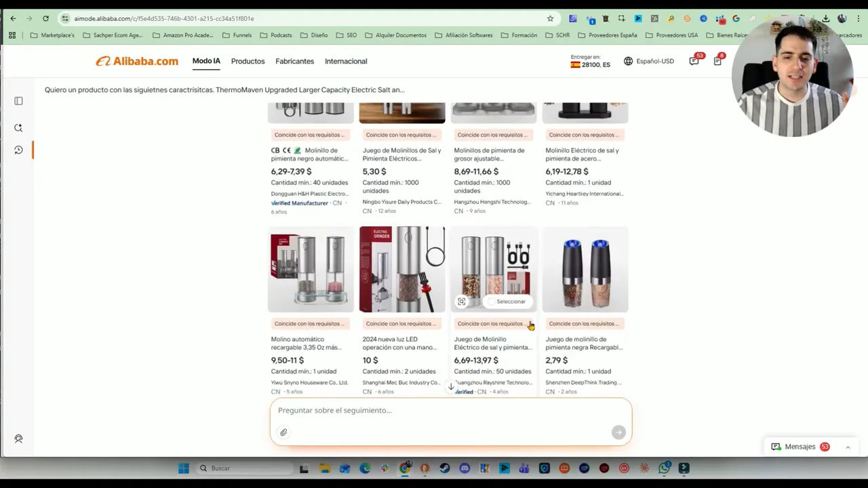Open File Explorer from the taskbar
Screen dimensions: 868x488
click(x=325, y=468)
